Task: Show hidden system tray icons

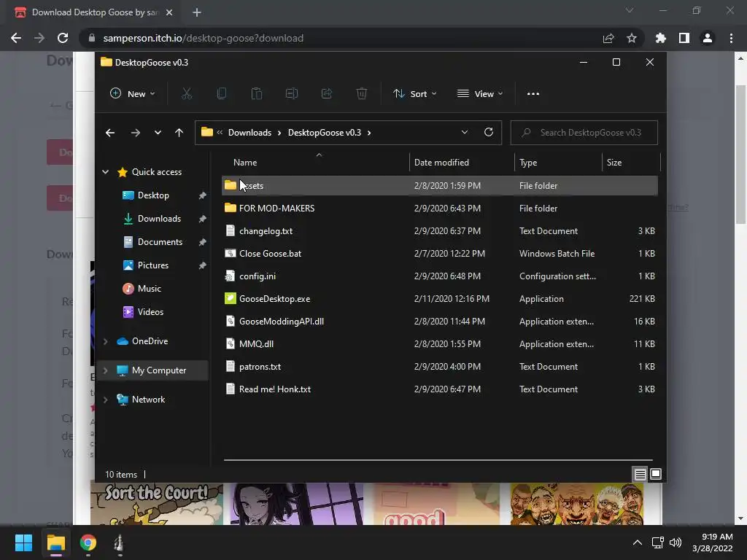Action: [x=637, y=542]
